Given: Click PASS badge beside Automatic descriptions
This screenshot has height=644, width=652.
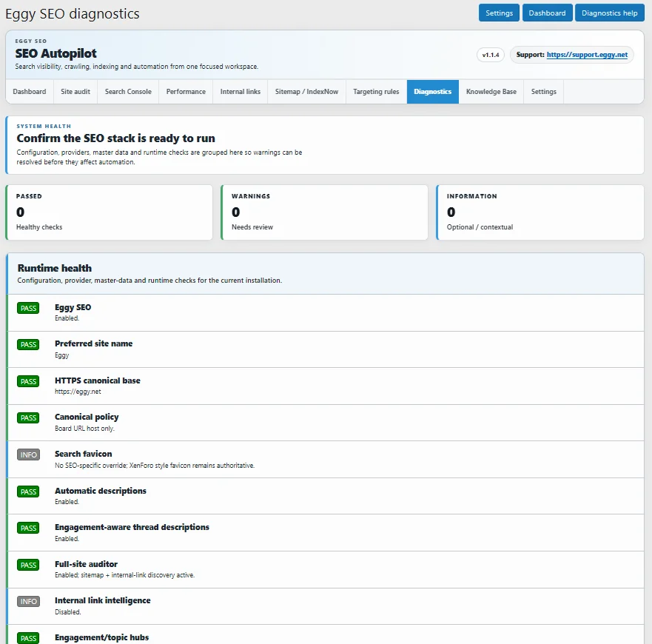Looking at the screenshot, I should (28, 492).
